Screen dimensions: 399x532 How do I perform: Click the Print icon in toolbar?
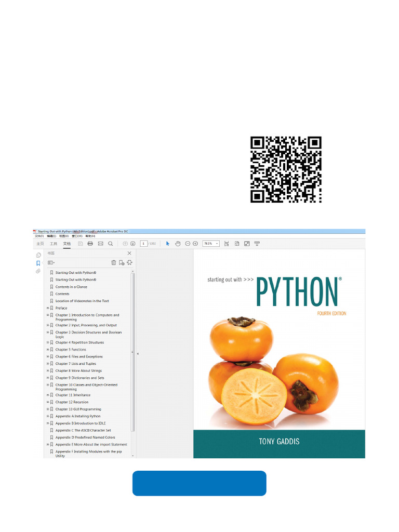pos(90,244)
